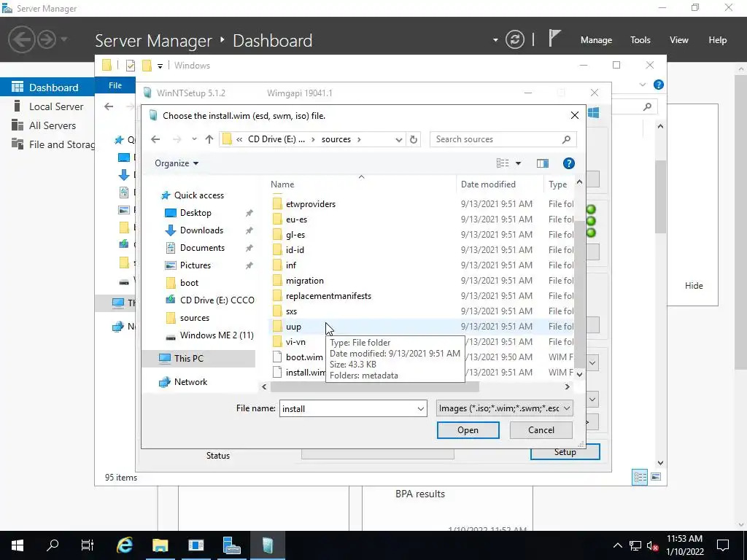Select the gl-es folder
Screen dimensions: 747x560
(295, 235)
